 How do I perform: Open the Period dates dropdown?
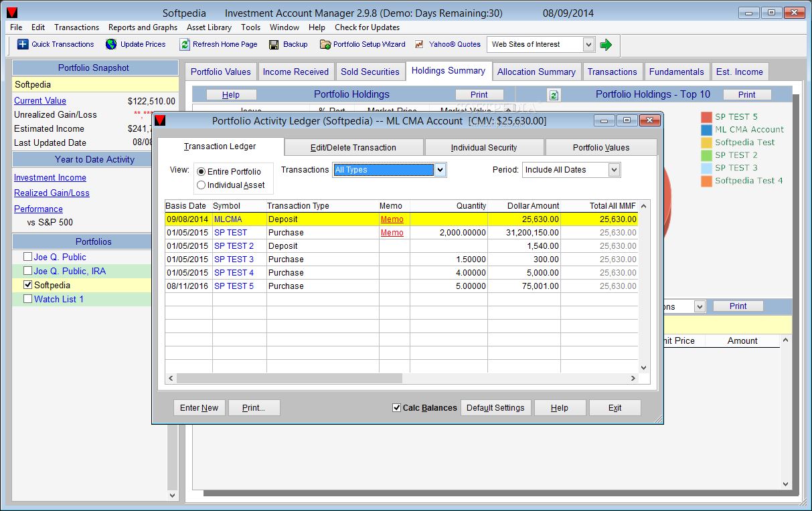pos(614,170)
